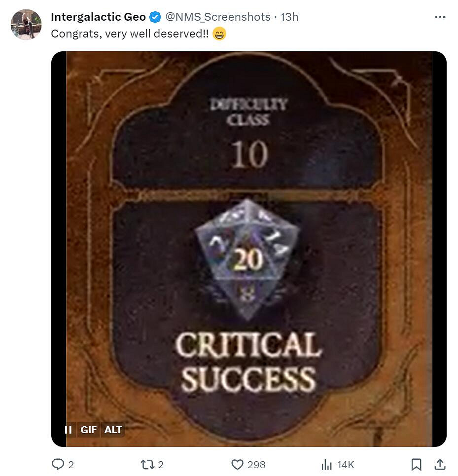Click the Intergalactic Geo display name

pos(98,17)
